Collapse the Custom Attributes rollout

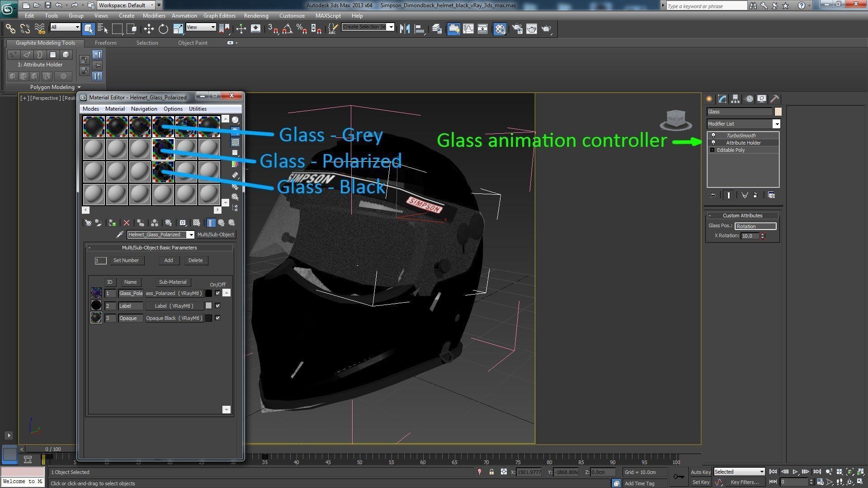[x=742, y=216]
